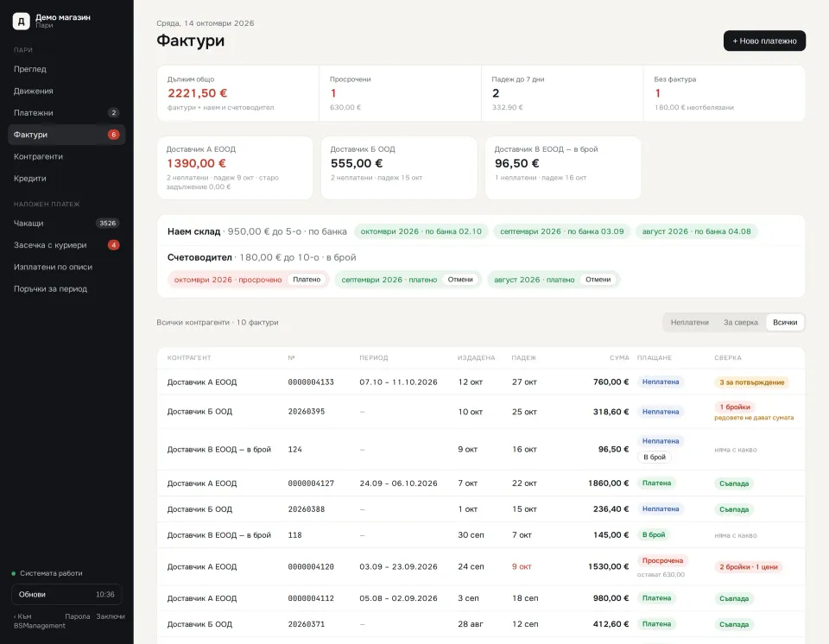This screenshot has height=644, width=829.
Task: Switch to the За сверка filter tab
Action: (740, 323)
